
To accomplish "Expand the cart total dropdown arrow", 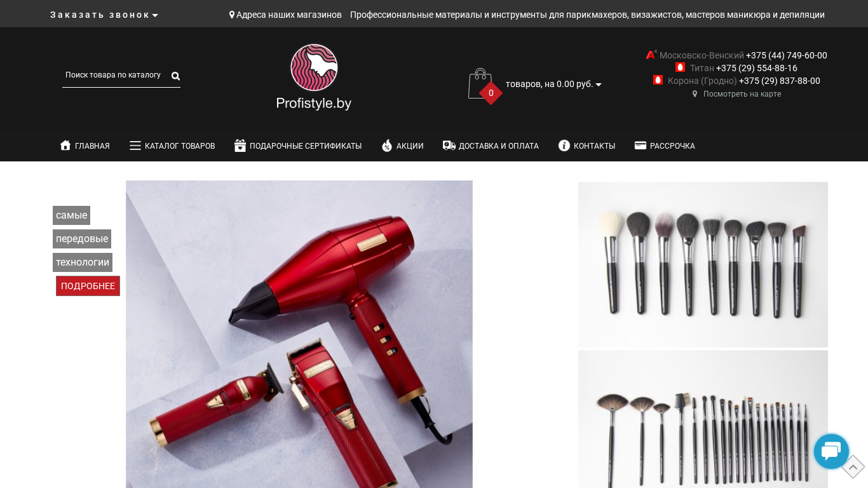I will (x=599, y=85).
